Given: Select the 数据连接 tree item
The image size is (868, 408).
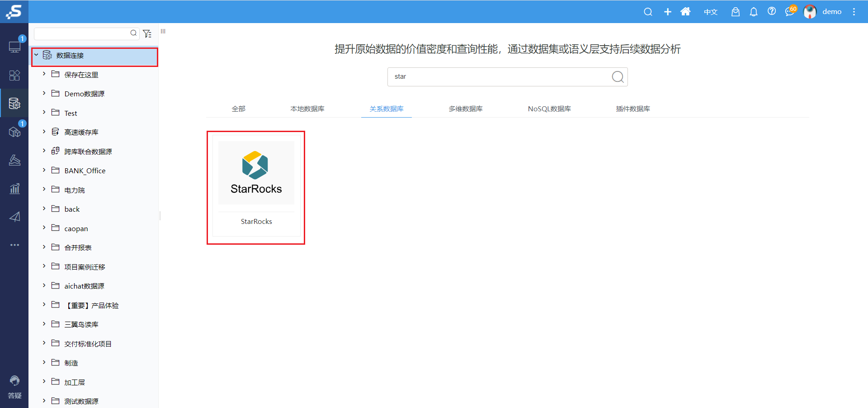Looking at the screenshot, I should coord(94,56).
